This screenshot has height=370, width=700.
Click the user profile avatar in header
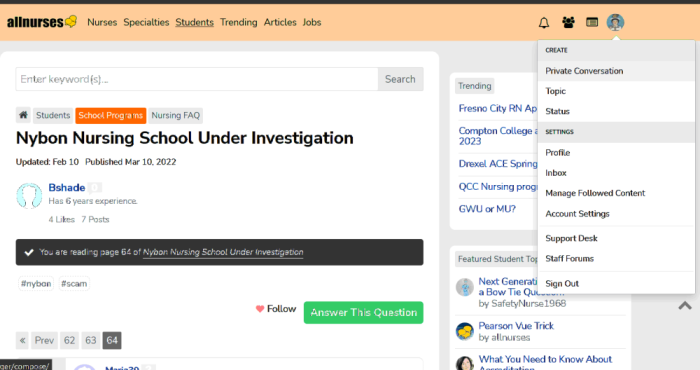click(x=615, y=22)
